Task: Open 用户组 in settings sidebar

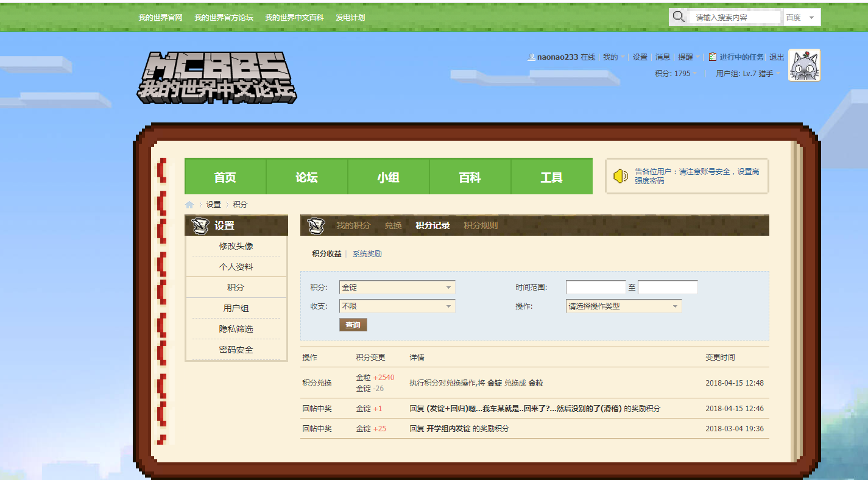Action: click(x=236, y=308)
